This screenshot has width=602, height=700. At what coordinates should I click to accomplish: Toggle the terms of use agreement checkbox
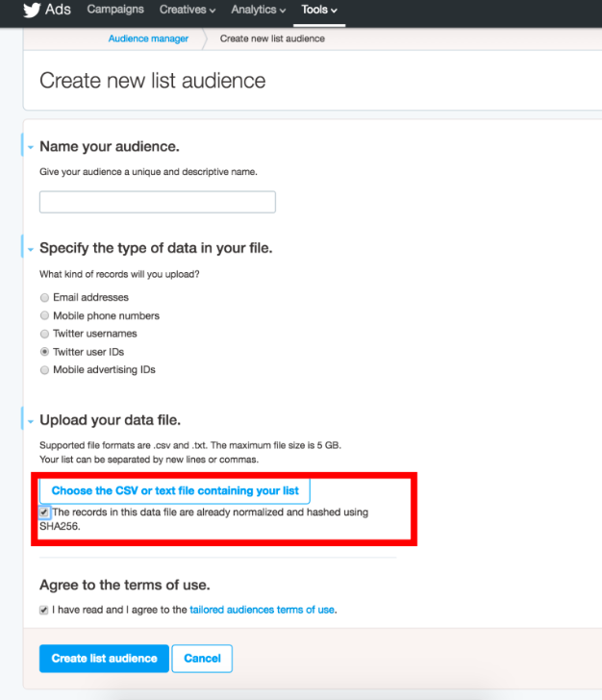point(44,611)
